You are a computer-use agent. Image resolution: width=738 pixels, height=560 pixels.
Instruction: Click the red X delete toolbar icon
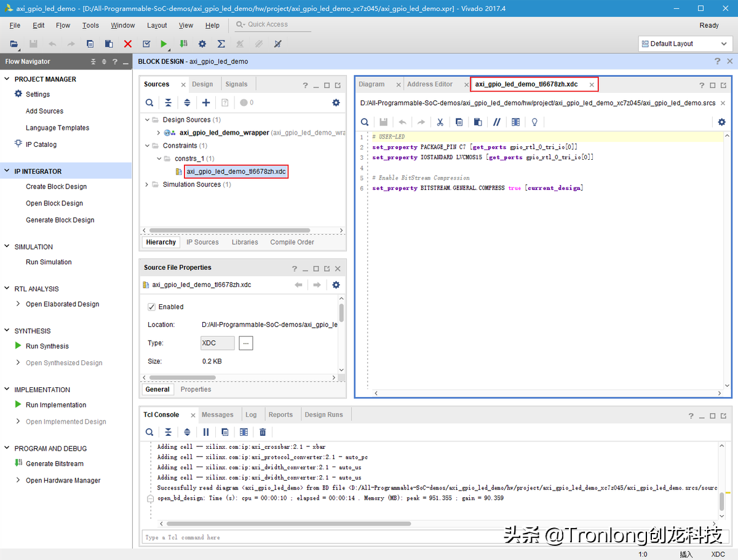pyautogui.click(x=128, y=44)
